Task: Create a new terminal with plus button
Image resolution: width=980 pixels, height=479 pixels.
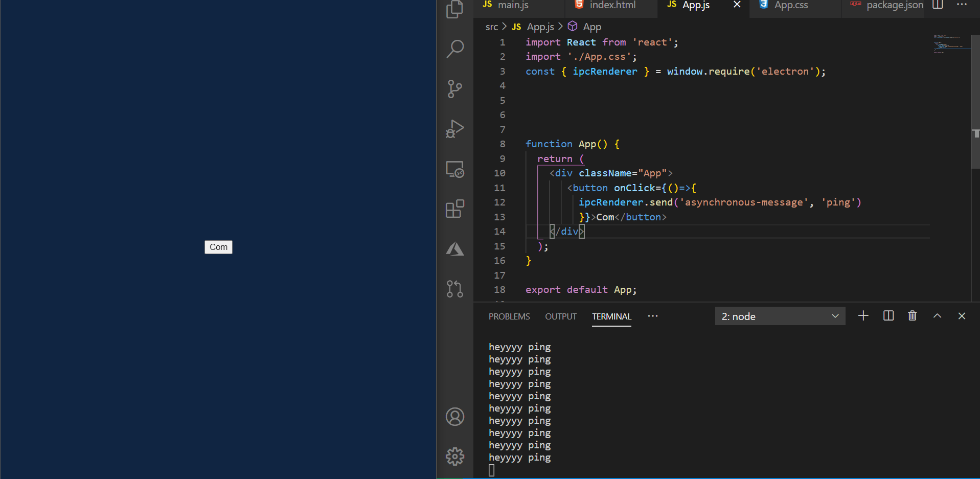Action: point(863,316)
